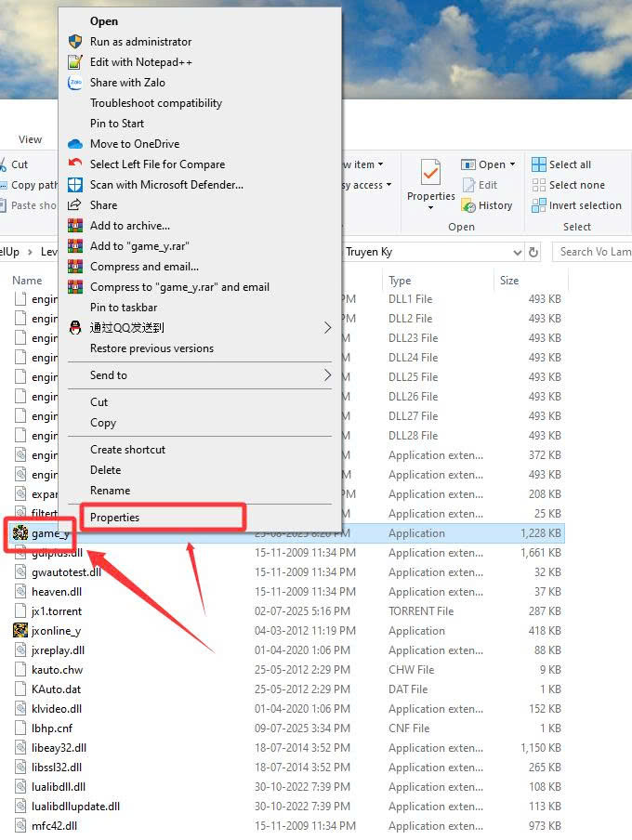Click the Microsoft Defender scan icon

75,185
